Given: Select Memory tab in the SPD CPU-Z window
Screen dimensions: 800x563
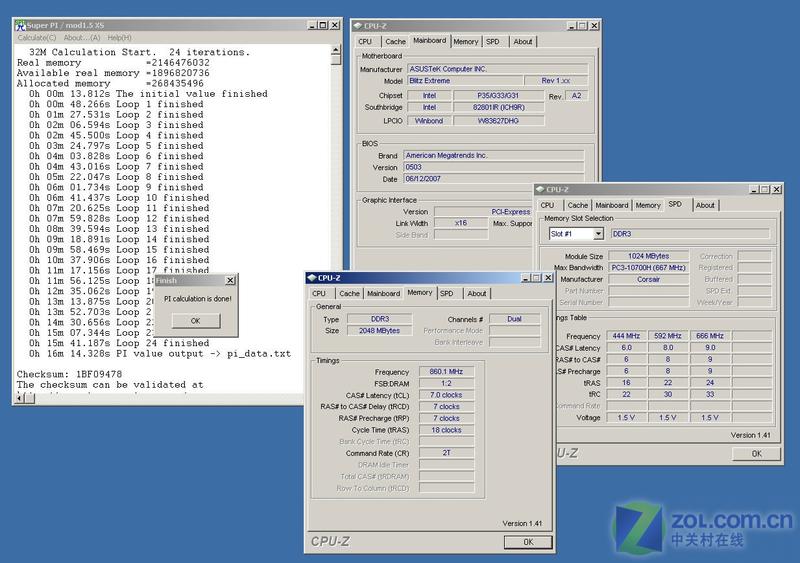Looking at the screenshot, I should pyautogui.click(x=648, y=205).
